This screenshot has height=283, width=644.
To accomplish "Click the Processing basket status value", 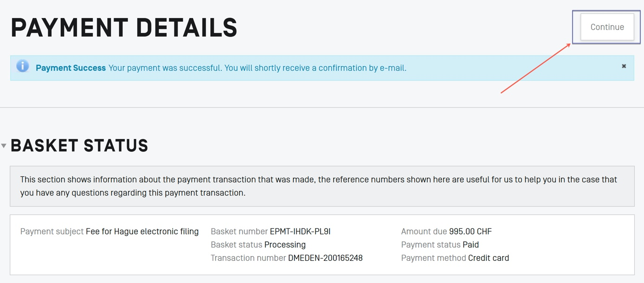I will (x=285, y=245).
